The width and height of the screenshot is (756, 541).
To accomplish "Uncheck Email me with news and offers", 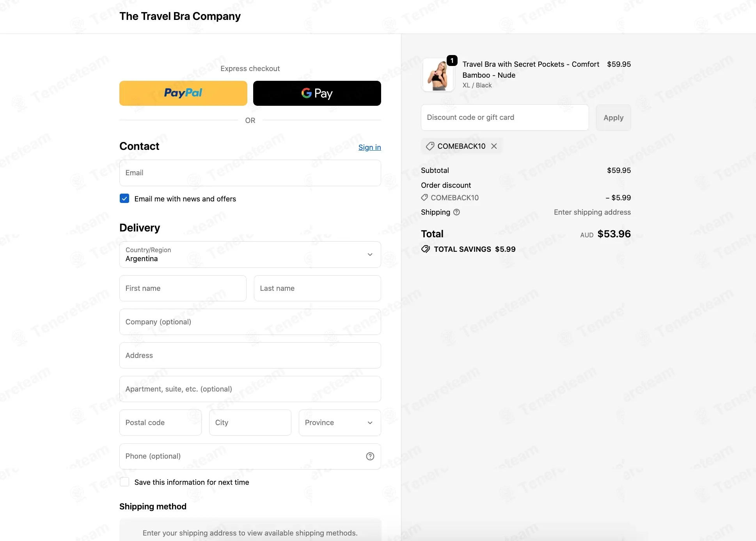I will tap(124, 198).
